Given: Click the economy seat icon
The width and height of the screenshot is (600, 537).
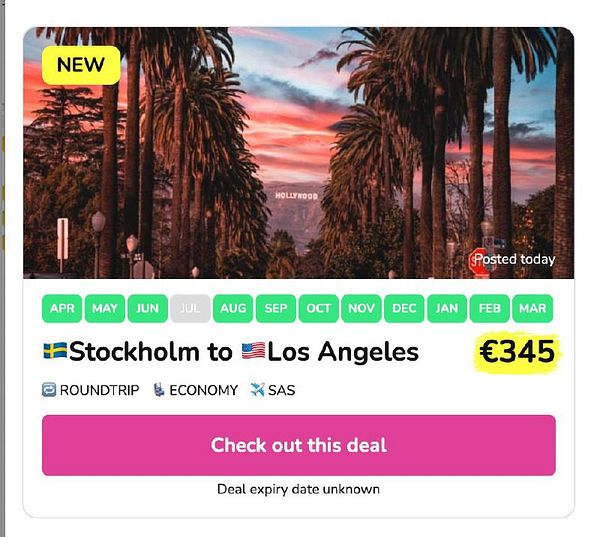Looking at the screenshot, I should pos(158,390).
